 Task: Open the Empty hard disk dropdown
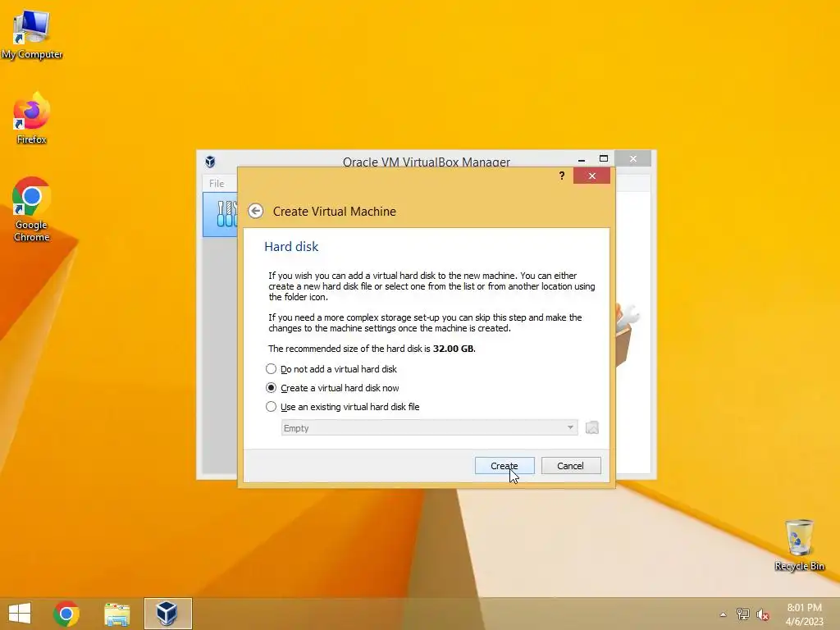click(x=430, y=427)
